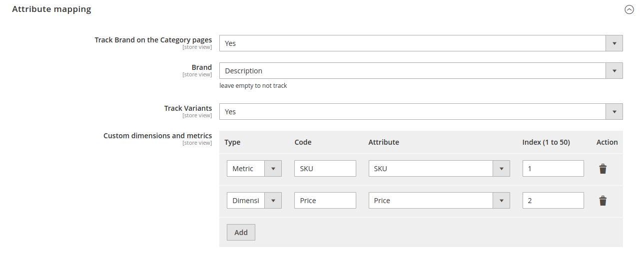Image resolution: width=644 pixels, height=258 pixels.
Task: Open the Dimension type dropdown
Action: click(x=254, y=201)
